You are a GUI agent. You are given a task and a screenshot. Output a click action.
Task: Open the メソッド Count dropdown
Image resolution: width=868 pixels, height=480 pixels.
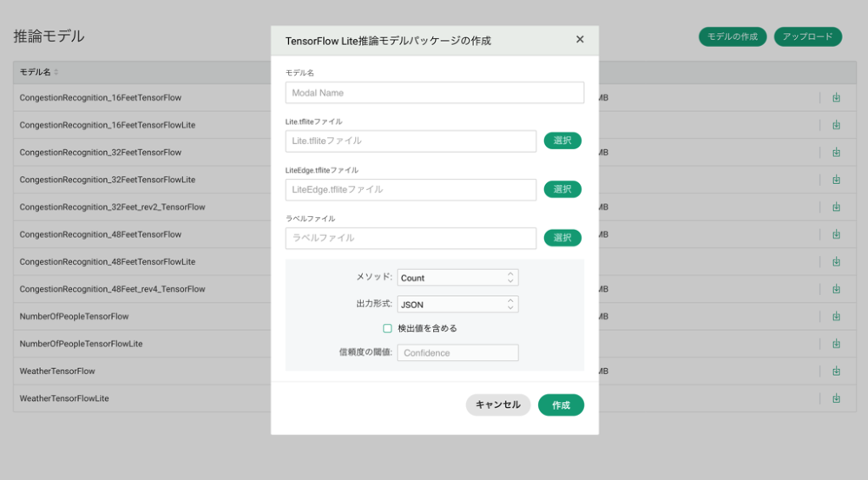tap(457, 278)
